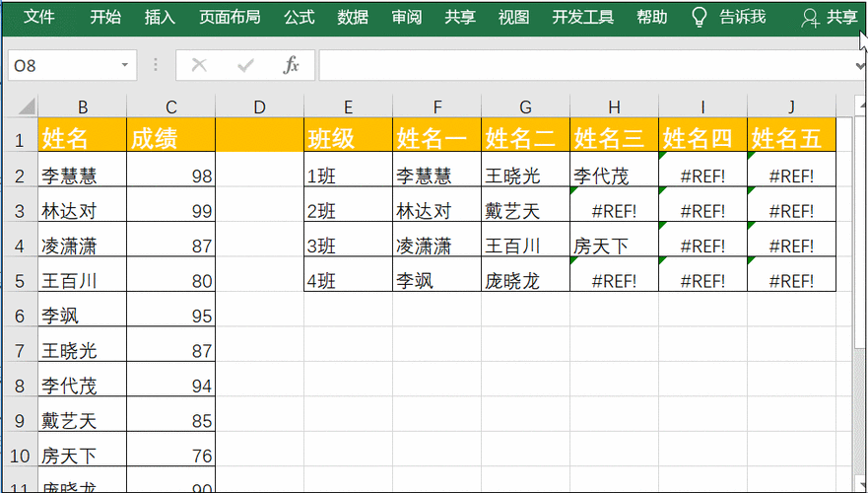
Task: Select the score cell 80
Action: [x=171, y=274]
